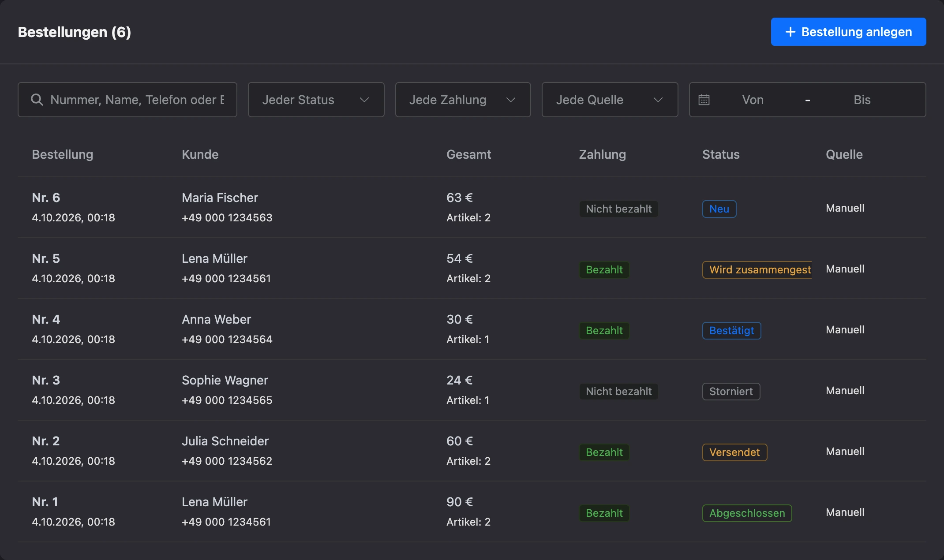Click the plus icon in Bestellung anlegen
This screenshot has height=560, width=944.
pos(790,32)
